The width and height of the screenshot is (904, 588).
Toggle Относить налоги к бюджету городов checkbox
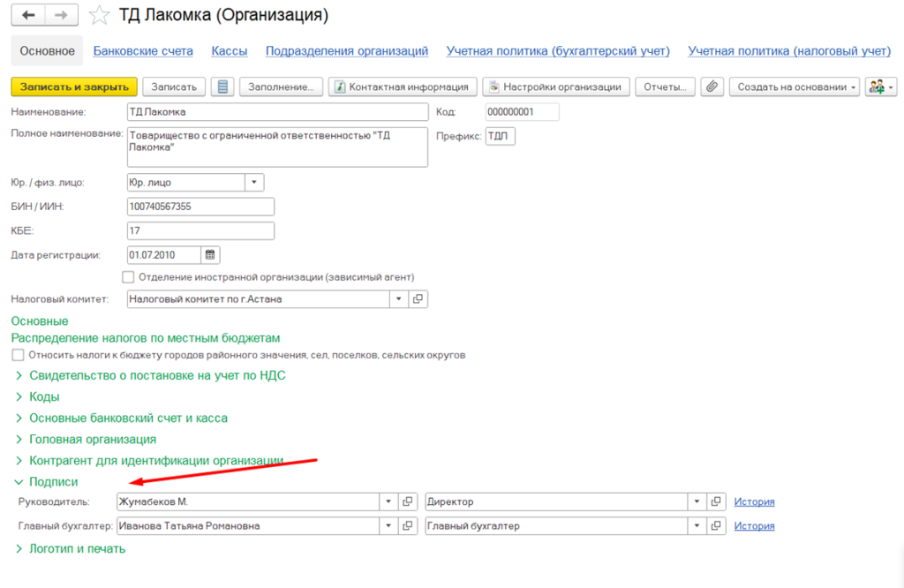[18, 355]
